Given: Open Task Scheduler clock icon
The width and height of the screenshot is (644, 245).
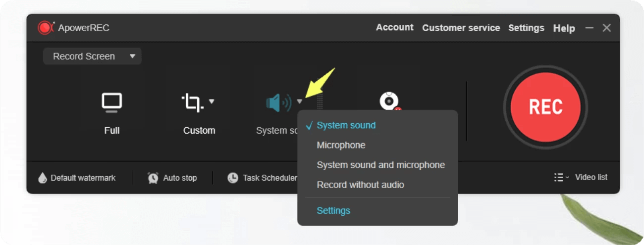Looking at the screenshot, I should pos(233,178).
